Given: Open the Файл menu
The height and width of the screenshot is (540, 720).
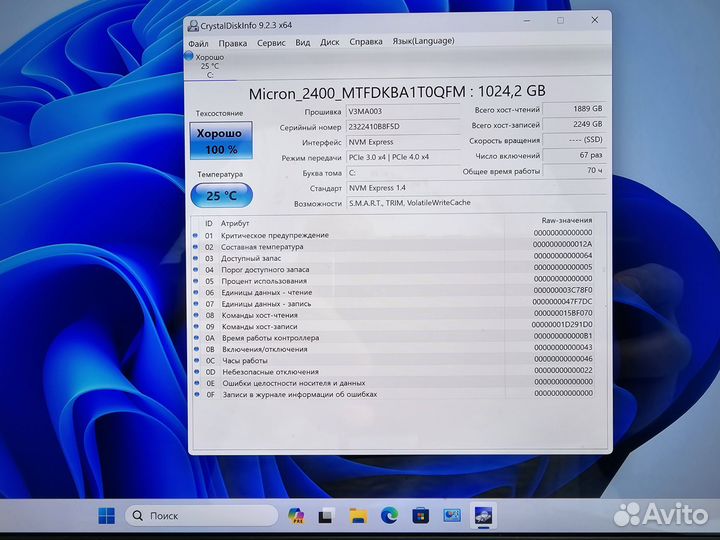Looking at the screenshot, I should tap(198, 44).
